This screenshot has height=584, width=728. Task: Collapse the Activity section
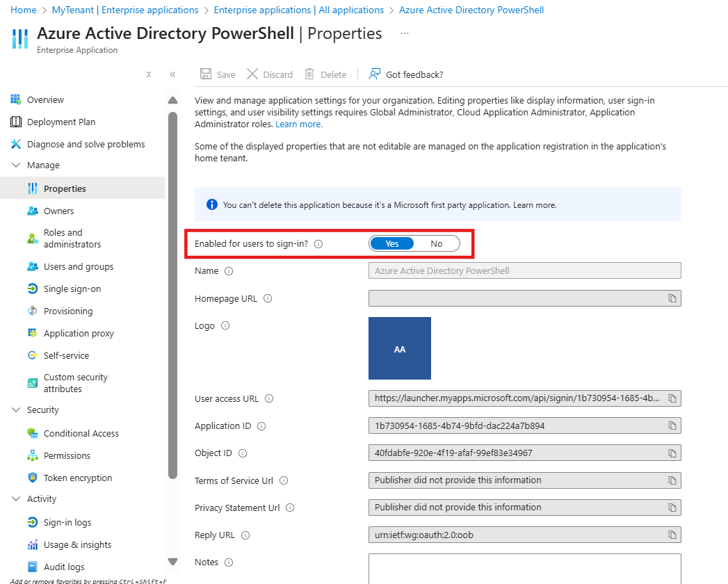[x=16, y=498]
